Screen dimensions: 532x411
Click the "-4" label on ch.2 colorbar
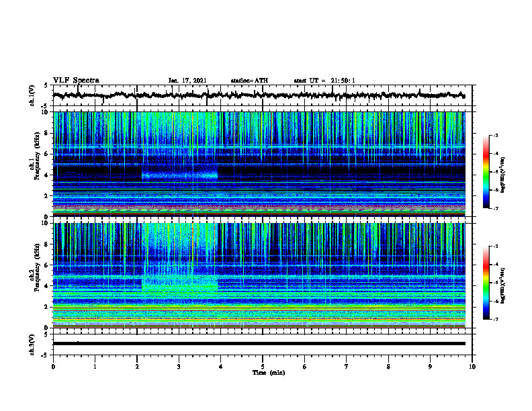pyautogui.click(x=496, y=265)
